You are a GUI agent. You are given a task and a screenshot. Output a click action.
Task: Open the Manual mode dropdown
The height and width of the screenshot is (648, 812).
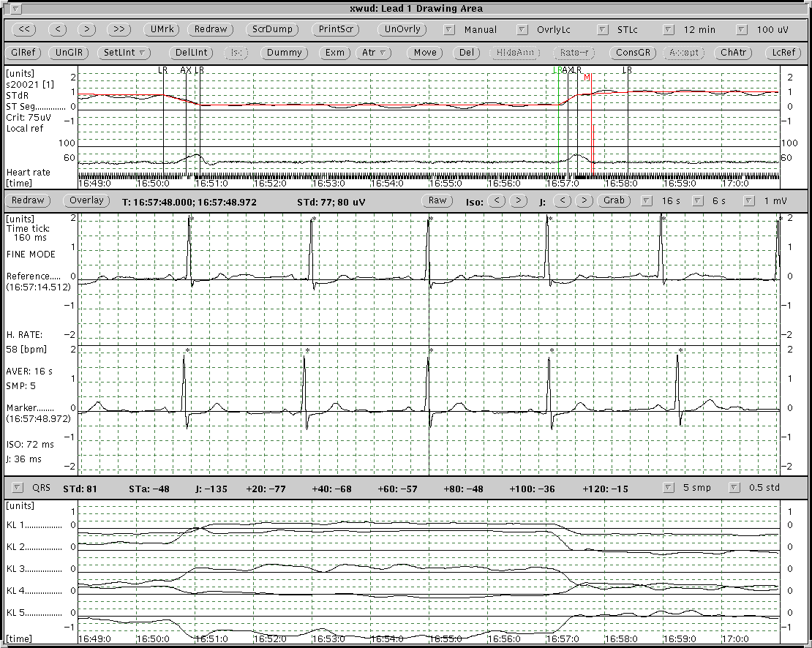click(448, 30)
